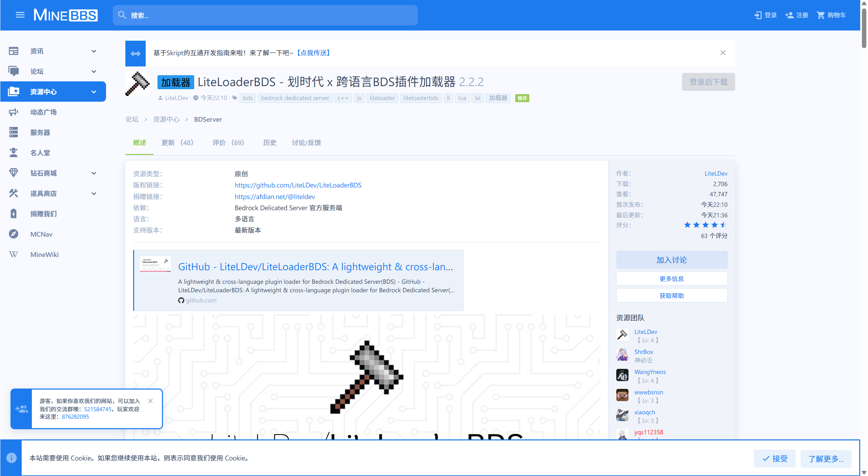Click the 资源中心 folder-star icon
868x476 pixels.
point(14,92)
